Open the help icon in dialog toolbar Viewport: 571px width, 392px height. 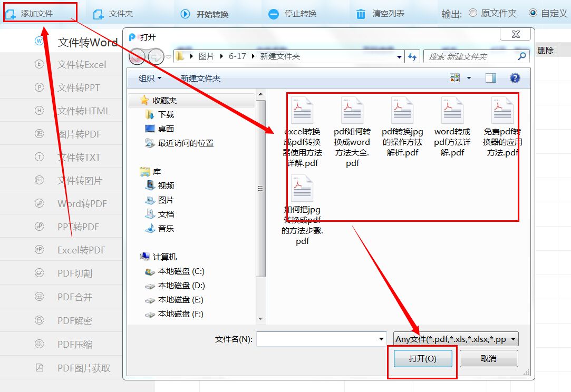pos(515,78)
